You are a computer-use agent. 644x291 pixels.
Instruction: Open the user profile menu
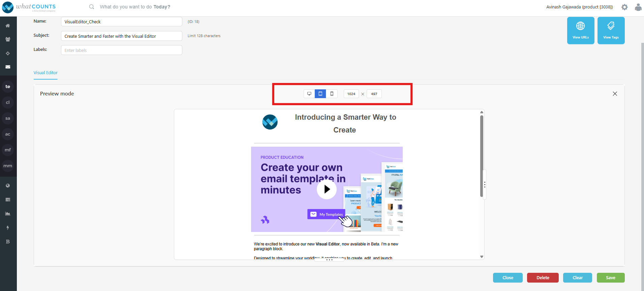[x=638, y=7]
